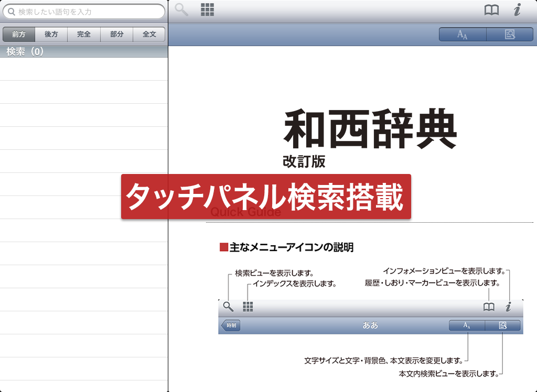The image size is (537, 392).
Task: Select 後方 suffix match mode
Action: click(x=51, y=34)
